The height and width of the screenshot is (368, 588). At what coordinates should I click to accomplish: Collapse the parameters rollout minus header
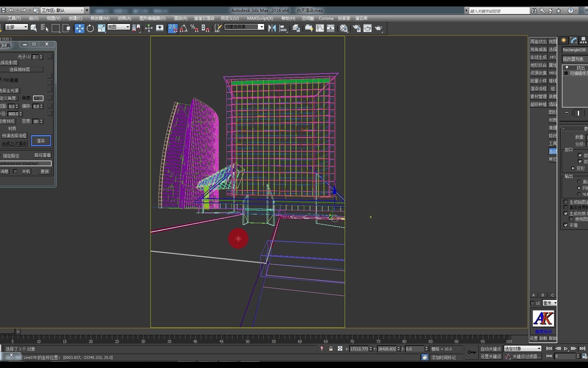point(563,128)
